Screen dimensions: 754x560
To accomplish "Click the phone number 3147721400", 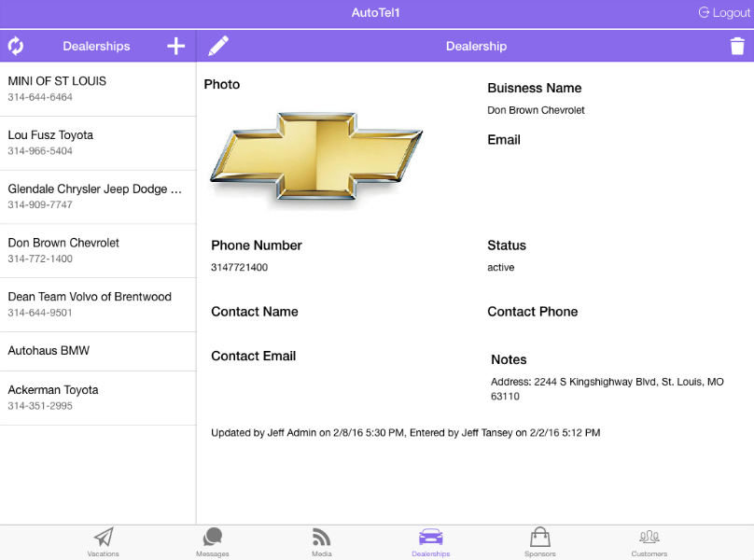I will pos(239,268).
